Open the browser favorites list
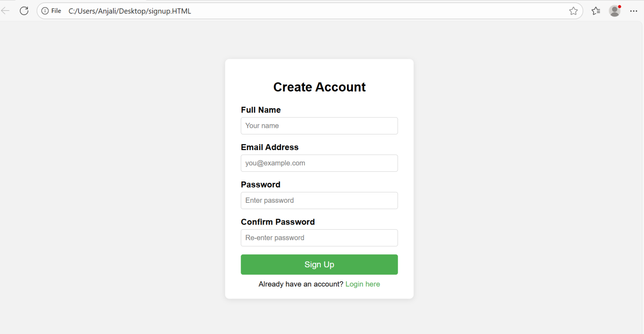The width and height of the screenshot is (644, 334). tap(596, 11)
